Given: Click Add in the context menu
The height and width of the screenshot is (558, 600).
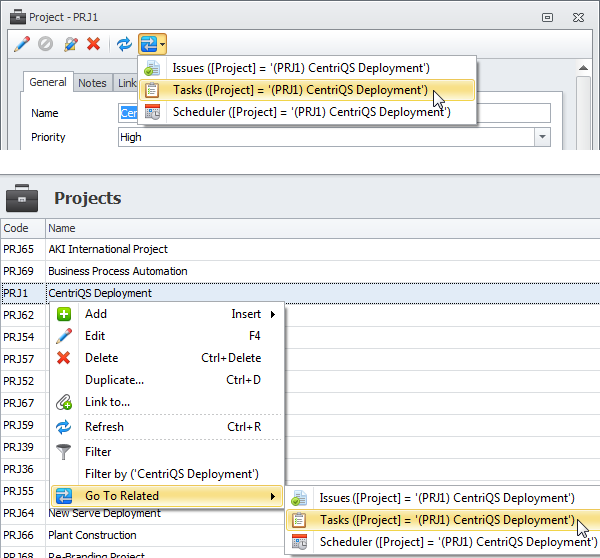Looking at the screenshot, I should click(96, 314).
